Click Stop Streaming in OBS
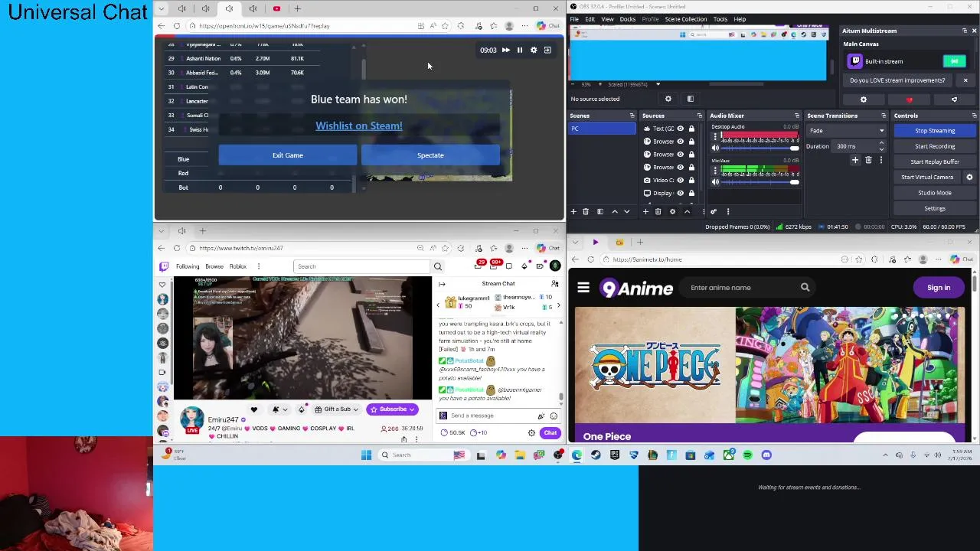The width and height of the screenshot is (980, 551). (934, 131)
